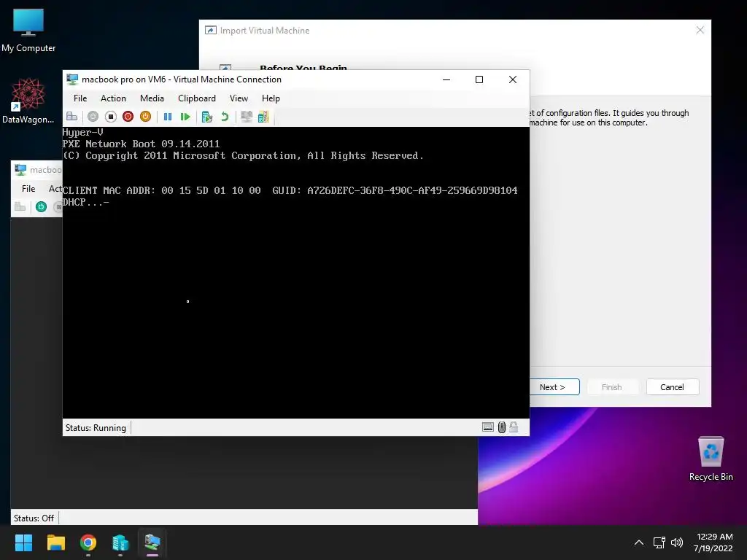Open File Explorer from taskbar
Viewport: 747px width, 560px height.
tap(55, 542)
